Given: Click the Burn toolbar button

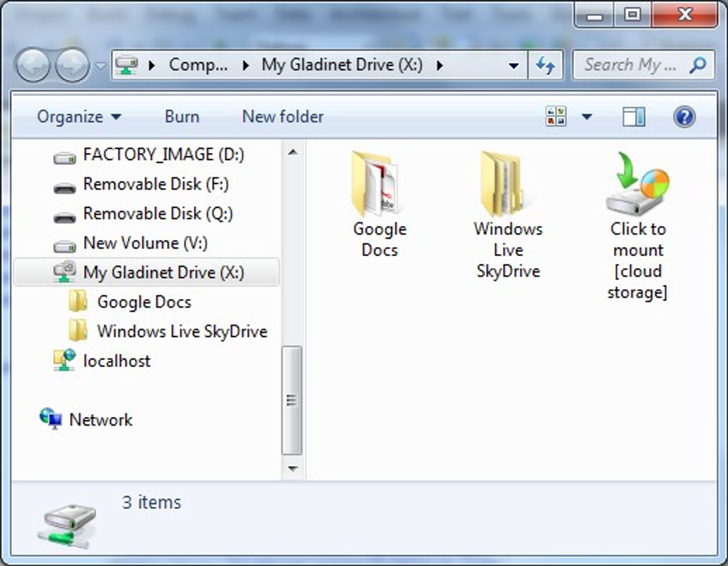Looking at the screenshot, I should coord(182,117).
